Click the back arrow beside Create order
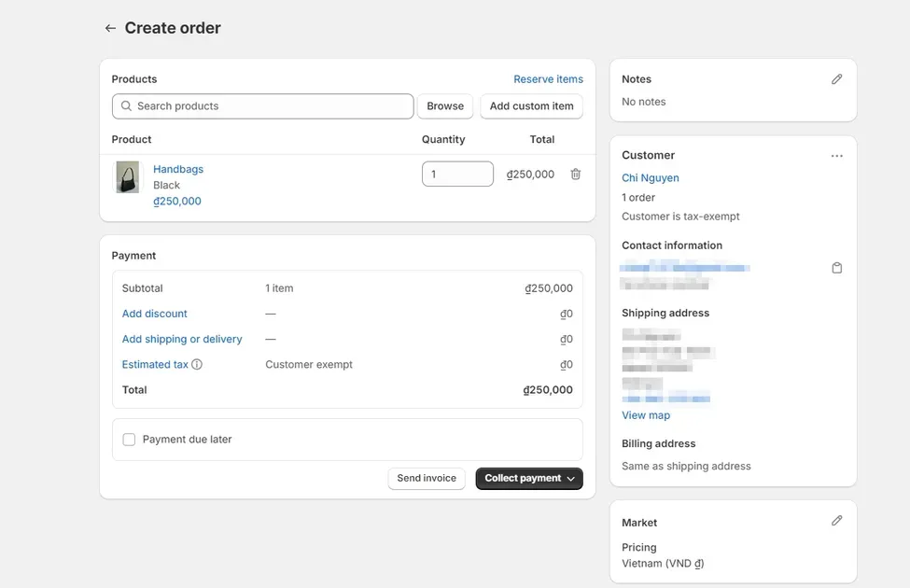Screen dimensions: 910x588 point(110,28)
